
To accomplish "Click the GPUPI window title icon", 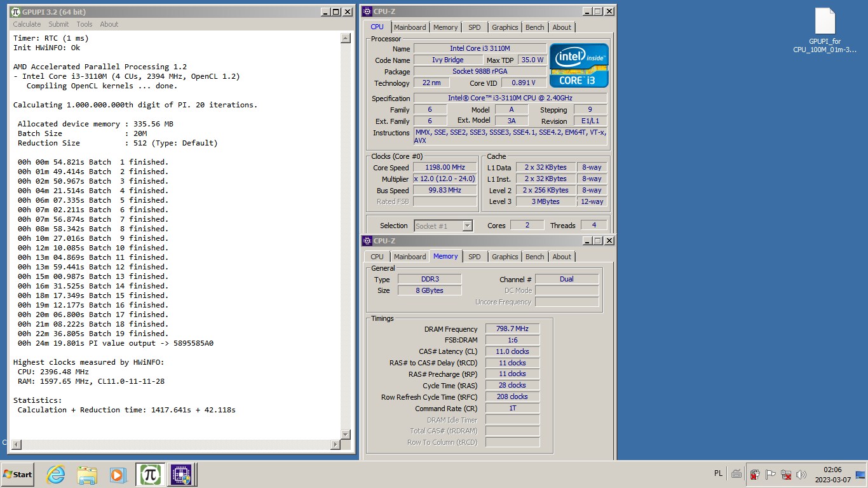I will (16, 11).
